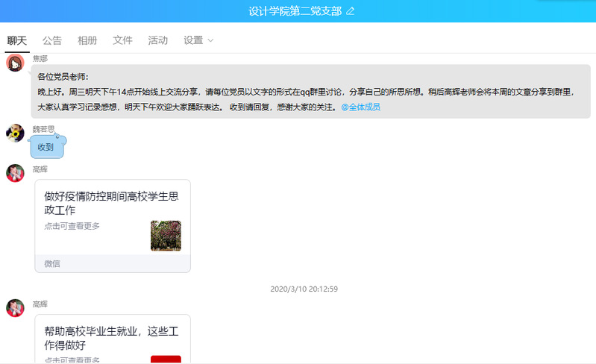This screenshot has width=596, height=364.
Task: Click red thumbnail of the 毕业生就业 article
Action: coord(166,360)
